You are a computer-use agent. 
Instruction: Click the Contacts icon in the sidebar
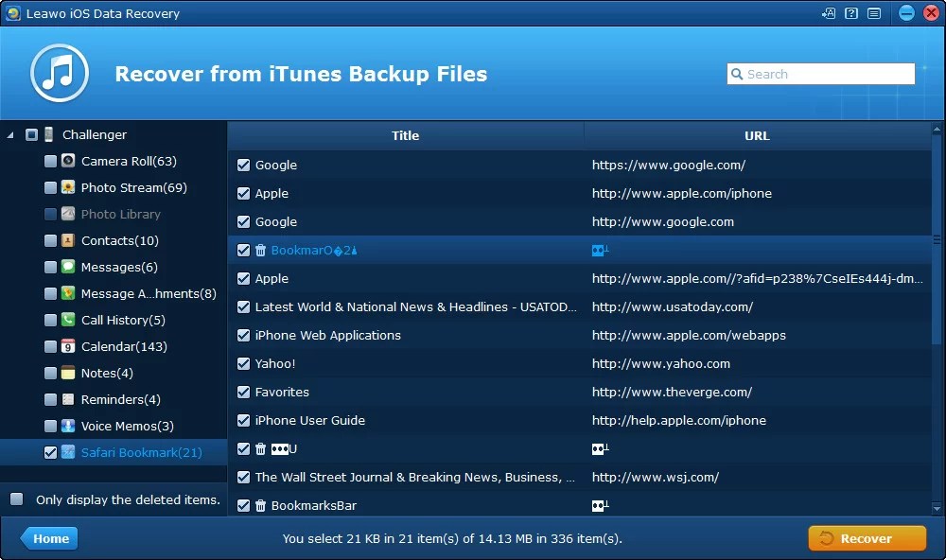[67, 240]
